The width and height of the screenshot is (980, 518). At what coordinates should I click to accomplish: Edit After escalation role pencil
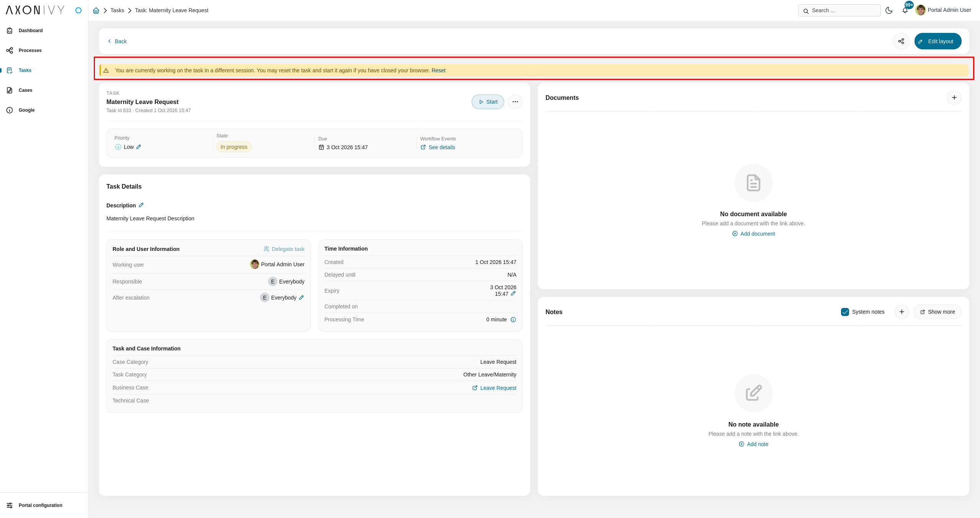[301, 298]
